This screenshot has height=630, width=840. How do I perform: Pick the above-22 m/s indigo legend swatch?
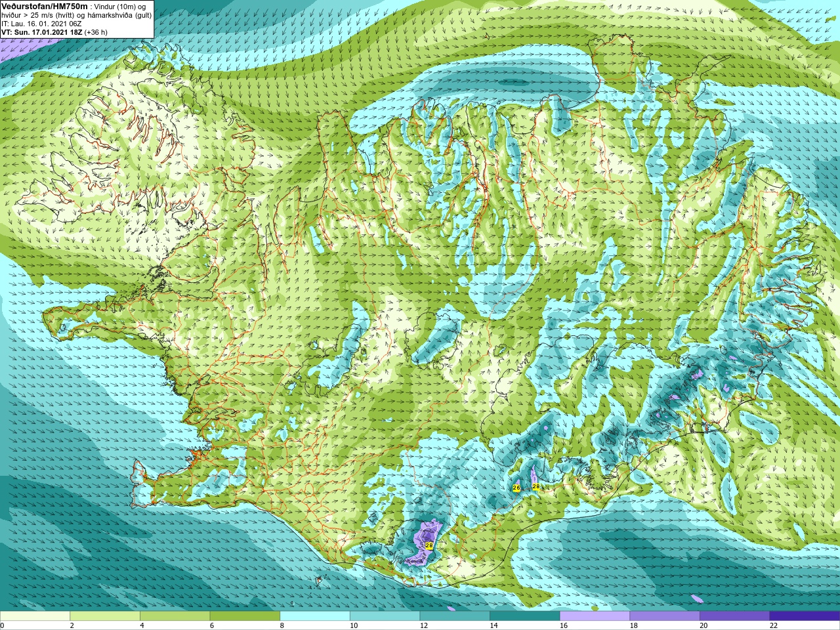pos(805,616)
